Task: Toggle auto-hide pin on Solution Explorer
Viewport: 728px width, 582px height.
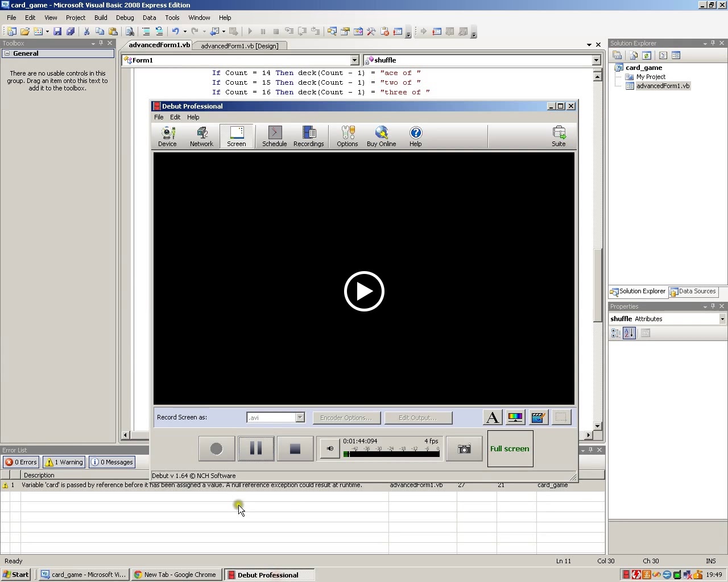Action: pos(713,43)
